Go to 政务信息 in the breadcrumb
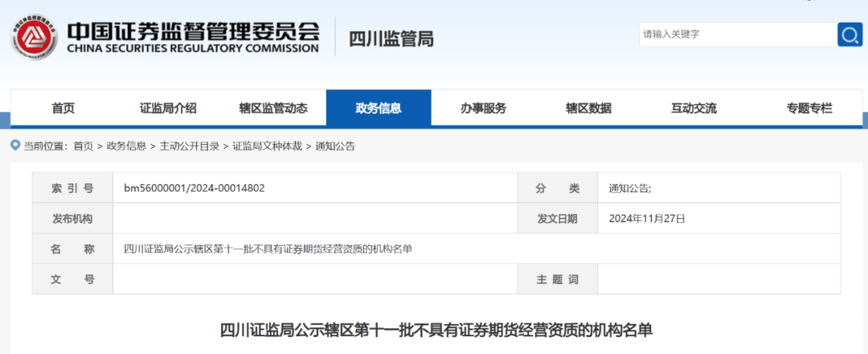The image size is (868, 354). (x=127, y=146)
